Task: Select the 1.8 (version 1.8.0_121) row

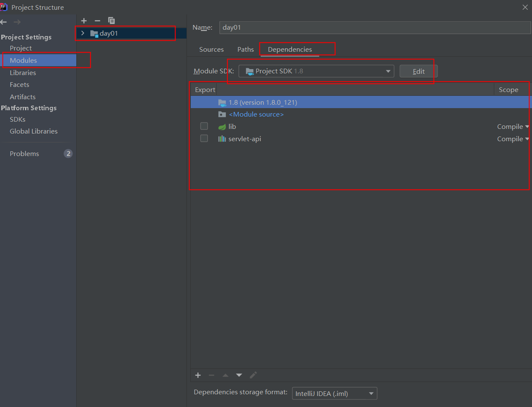Action: point(361,102)
